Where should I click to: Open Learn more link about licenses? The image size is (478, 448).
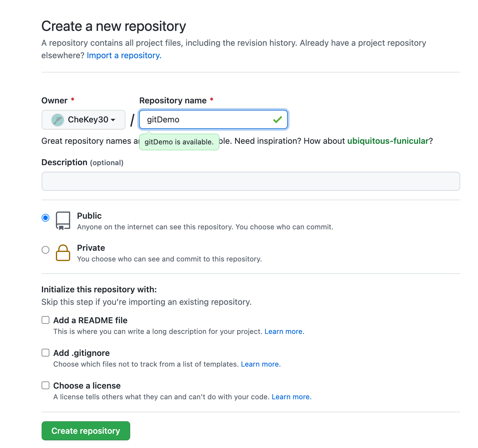[x=292, y=397]
